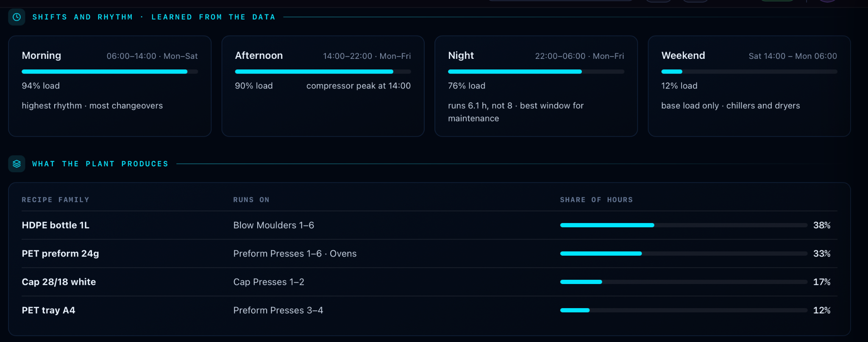This screenshot has width=868, height=342.
Task: Click the Recipe Family column header
Action: tap(56, 200)
